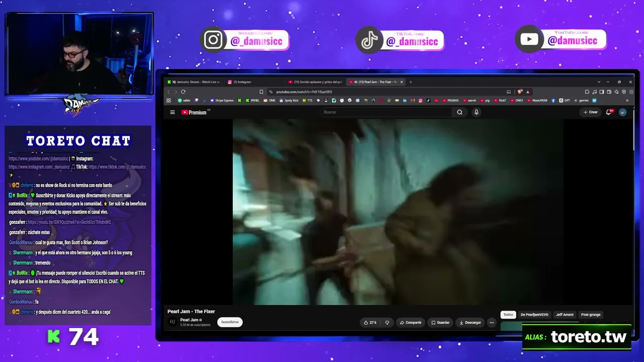Switch to the Sonido aplausos y gritos tab
The height and width of the screenshot is (362, 644).
(x=315, y=82)
